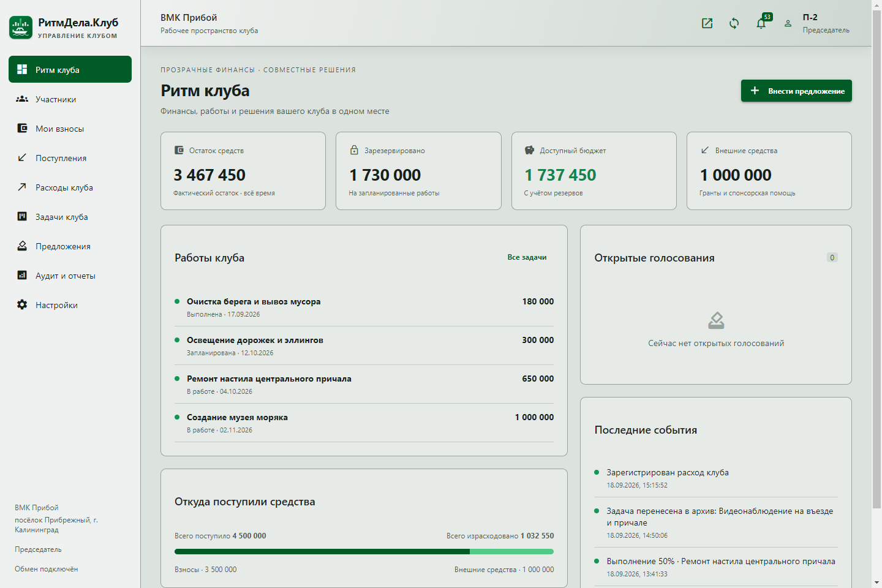Click the Задачи клуба board icon
The image size is (882, 588).
pyautogui.click(x=22, y=216)
